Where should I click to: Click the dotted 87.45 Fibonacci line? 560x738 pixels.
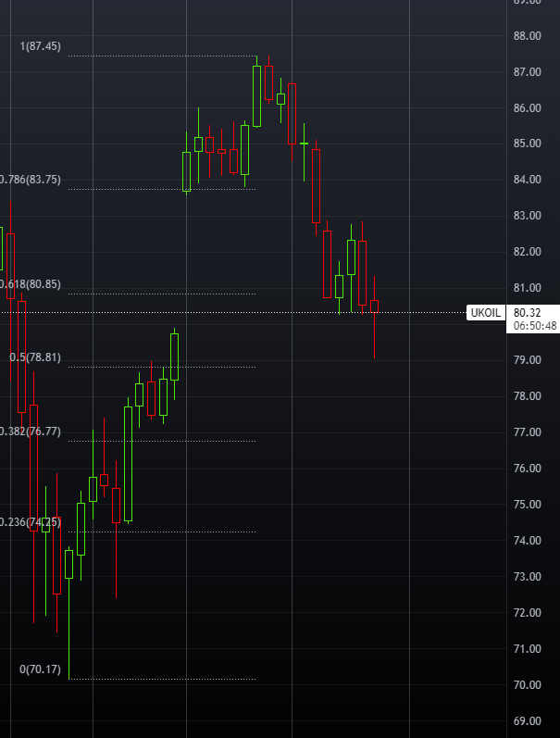coord(162,56)
